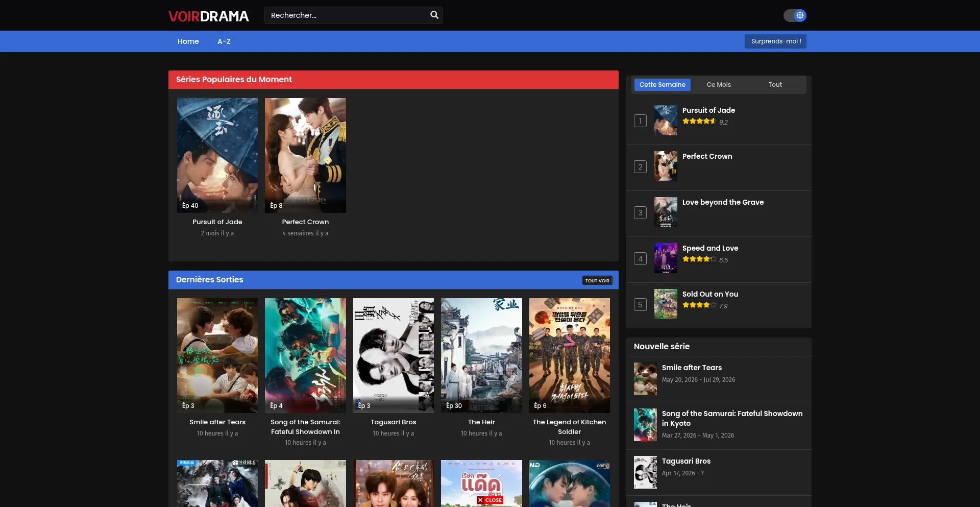Click the "Ép 40" episode label on Pursuit of Jade
Image resolution: width=980 pixels, height=507 pixels.
(190, 206)
